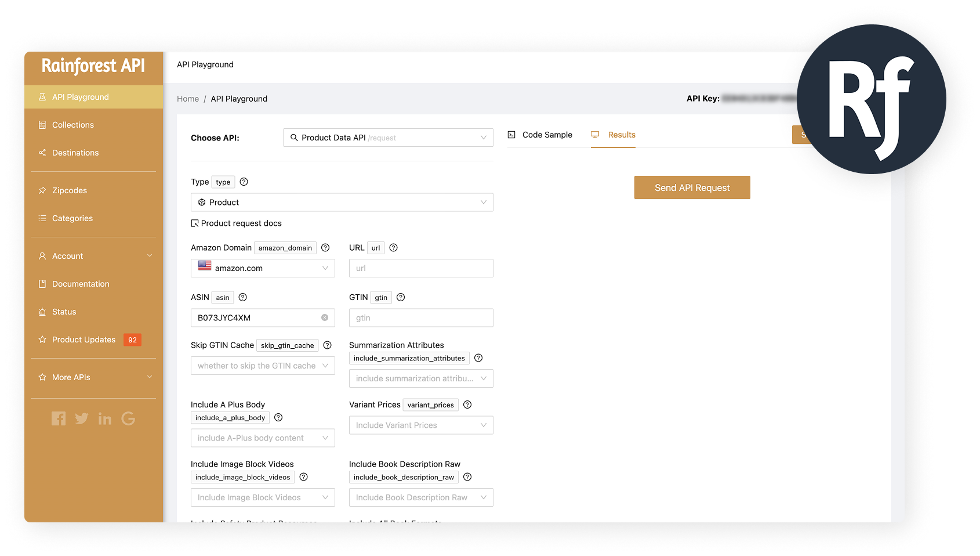Open Include Book Description Raw dropdown
This screenshot has height=556, width=980.
pos(421,497)
